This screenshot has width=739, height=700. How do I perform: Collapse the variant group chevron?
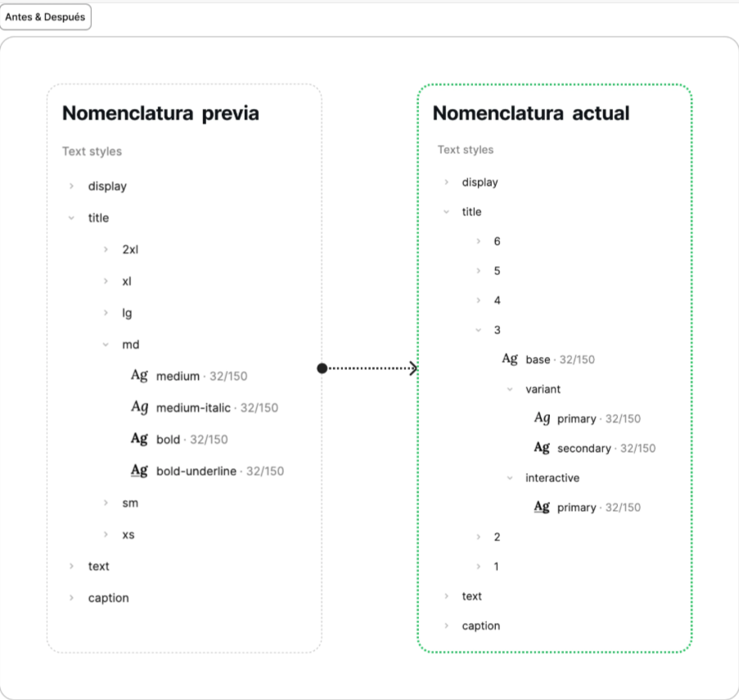pos(510,390)
